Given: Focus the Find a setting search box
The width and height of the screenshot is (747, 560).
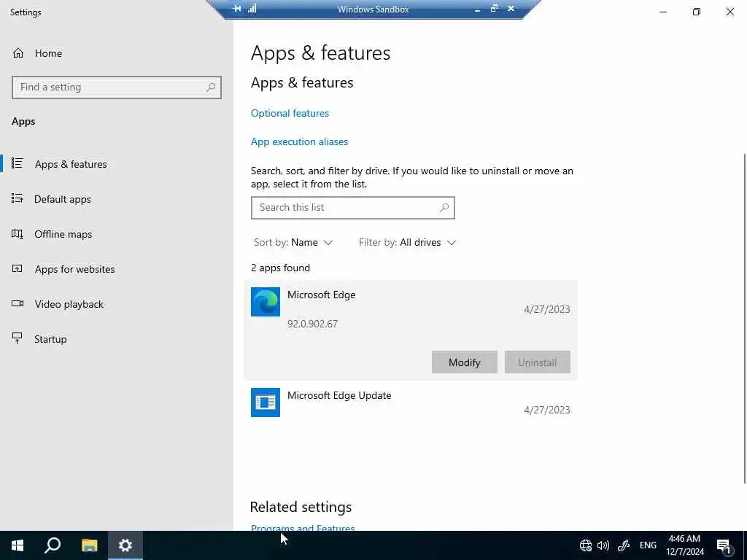Looking at the screenshot, I should [x=117, y=87].
